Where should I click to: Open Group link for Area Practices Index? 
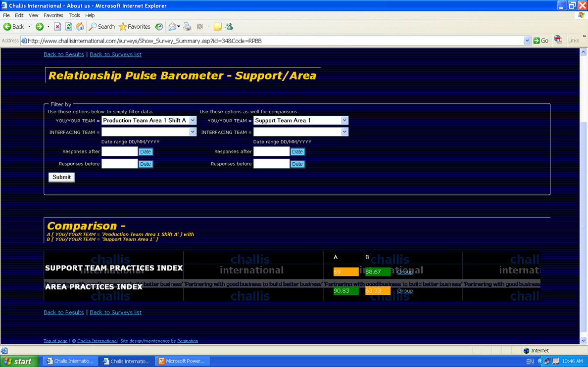[x=405, y=290]
